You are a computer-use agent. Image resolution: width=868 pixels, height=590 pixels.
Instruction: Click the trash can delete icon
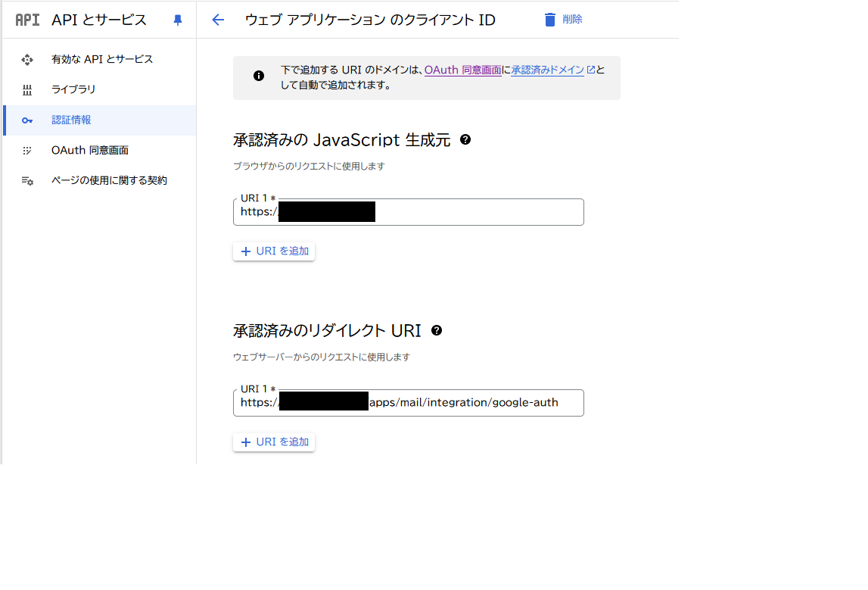coord(550,20)
